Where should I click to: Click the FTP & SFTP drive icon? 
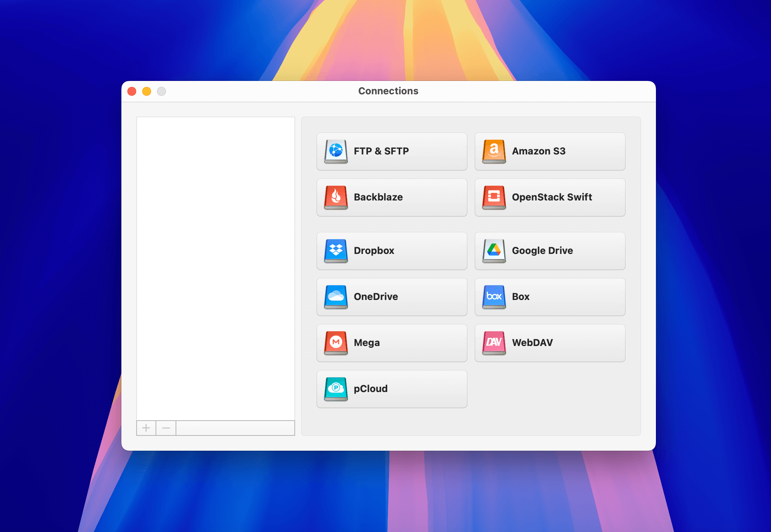click(336, 151)
